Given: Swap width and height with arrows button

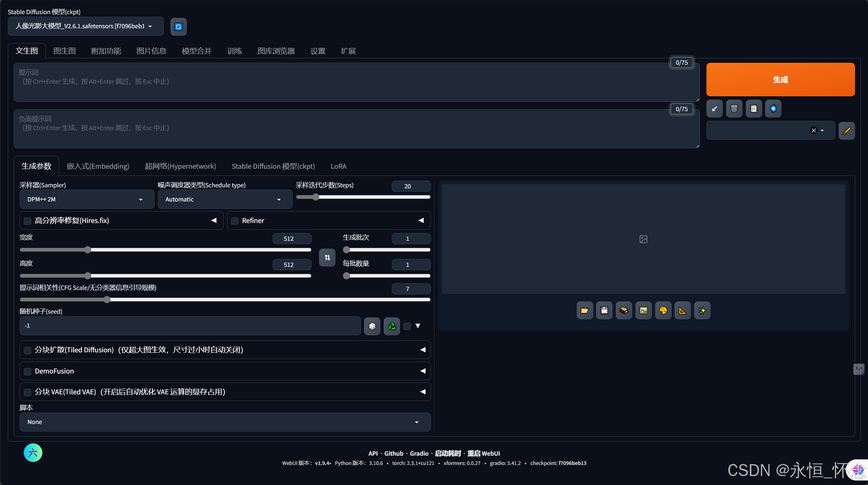Looking at the screenshot, I should pyautogui.click(x=327, y=258).
